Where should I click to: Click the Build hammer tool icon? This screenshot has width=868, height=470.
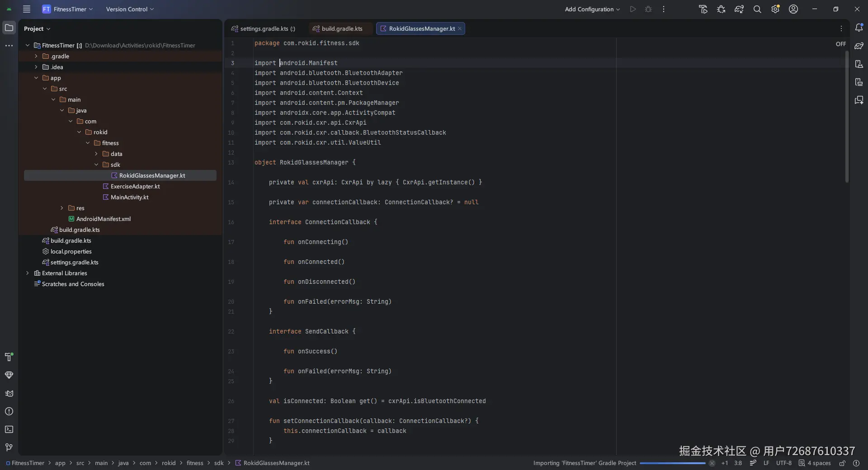click(9, 357)
